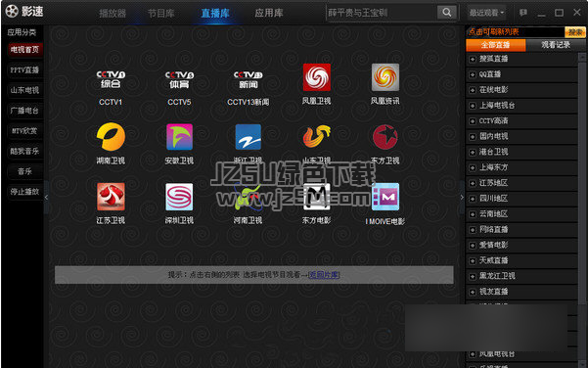Expand the CCTV高清 list node
The width and height of the screenshot is (588, 368).
(x=473, y=121)
